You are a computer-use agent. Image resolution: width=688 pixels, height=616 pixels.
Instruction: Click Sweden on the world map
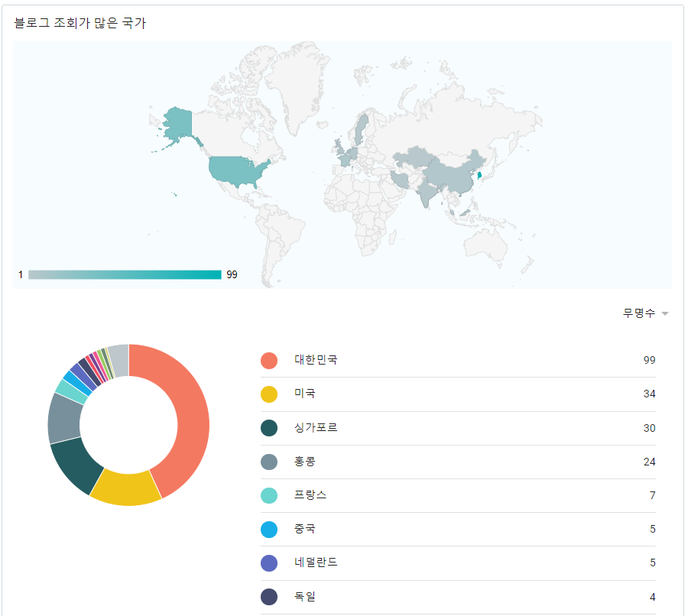point(361,128)
